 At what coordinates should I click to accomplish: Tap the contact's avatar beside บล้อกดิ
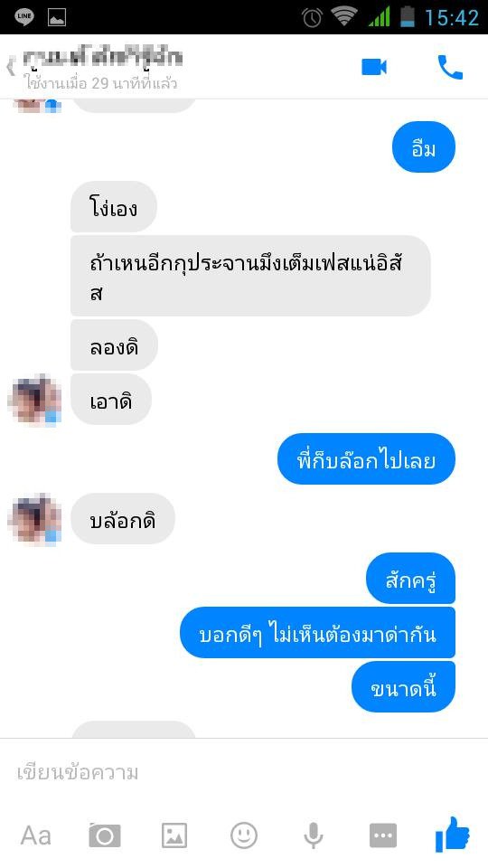(34, 519)
